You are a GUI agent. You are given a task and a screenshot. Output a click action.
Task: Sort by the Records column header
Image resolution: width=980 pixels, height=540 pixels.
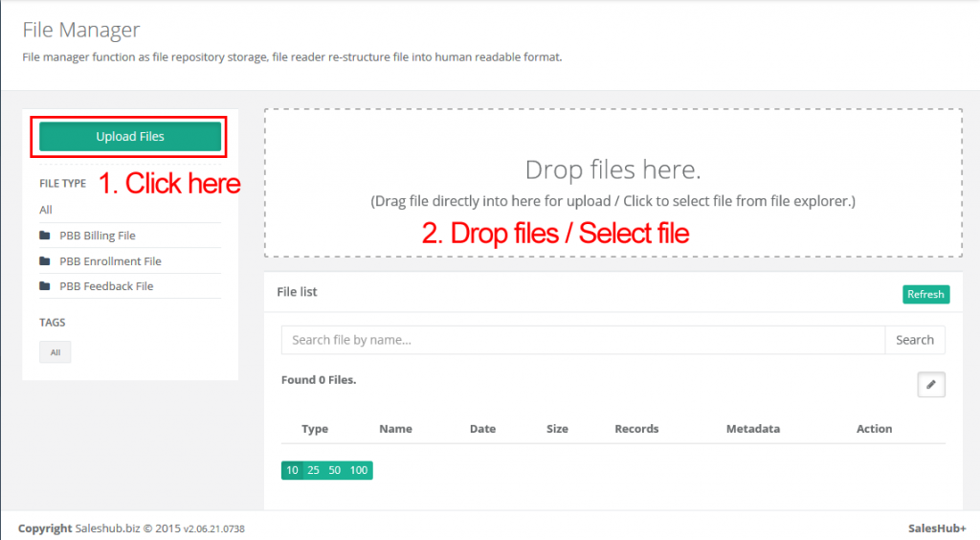636,429
